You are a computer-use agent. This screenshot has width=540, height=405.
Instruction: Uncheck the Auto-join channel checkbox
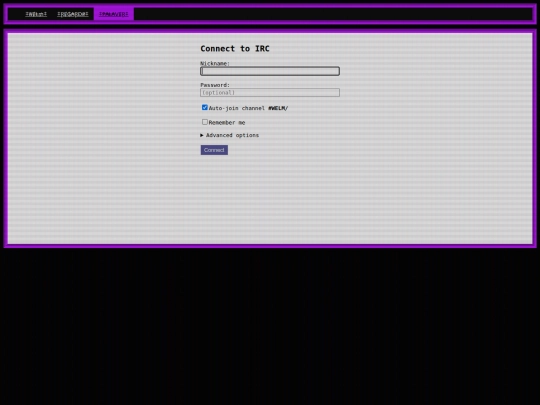(205, 107)
